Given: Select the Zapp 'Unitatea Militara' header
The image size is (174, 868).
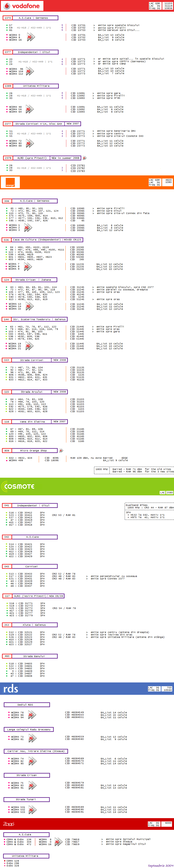Looking at the screenshot, I should click(x=27, y=855).
